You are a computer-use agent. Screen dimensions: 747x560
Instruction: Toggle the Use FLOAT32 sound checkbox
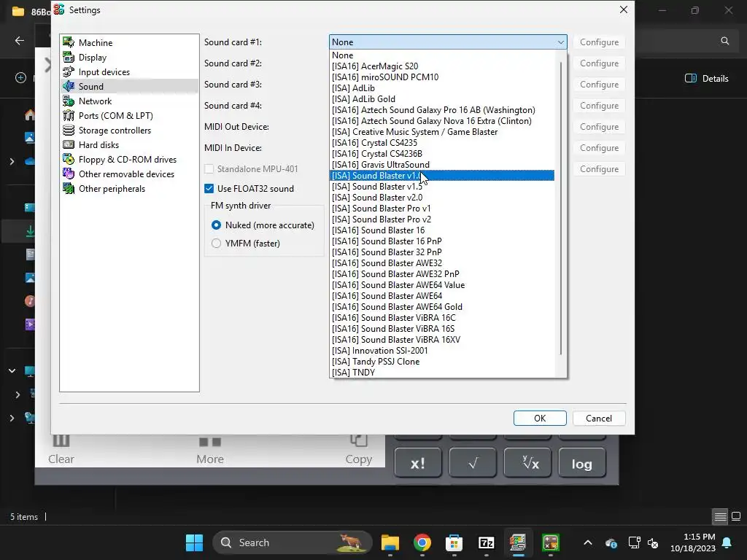pyautogui.click(x=209, y=189)
